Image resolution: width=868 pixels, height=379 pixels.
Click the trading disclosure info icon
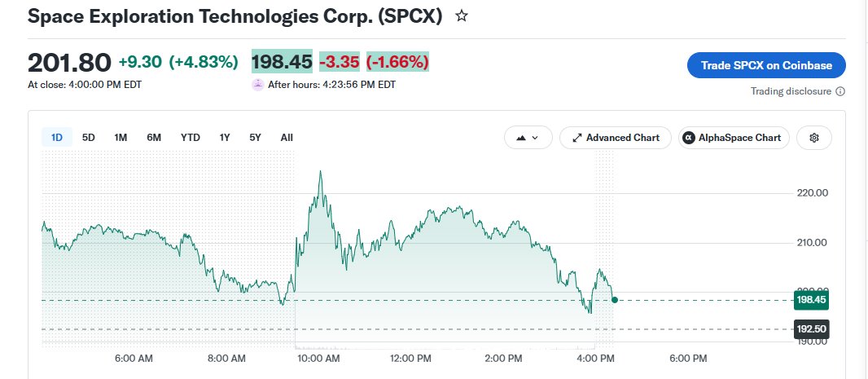840,91
